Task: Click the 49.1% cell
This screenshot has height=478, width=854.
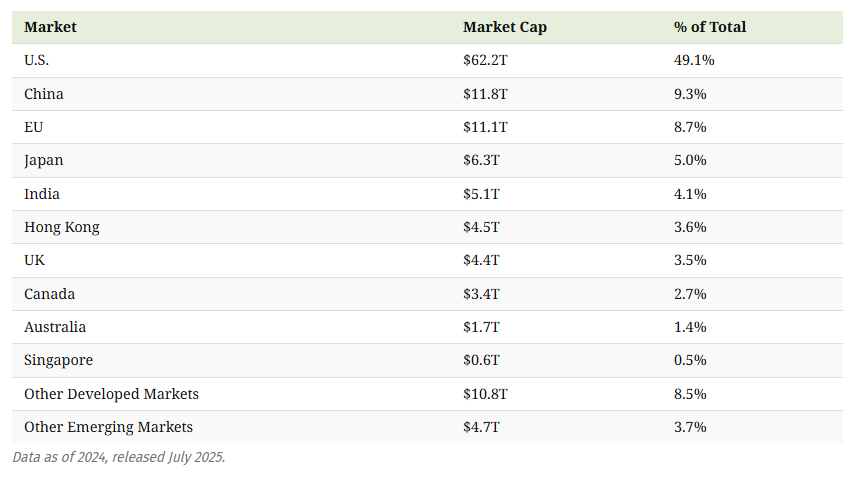Action: [x=694, y=60]
